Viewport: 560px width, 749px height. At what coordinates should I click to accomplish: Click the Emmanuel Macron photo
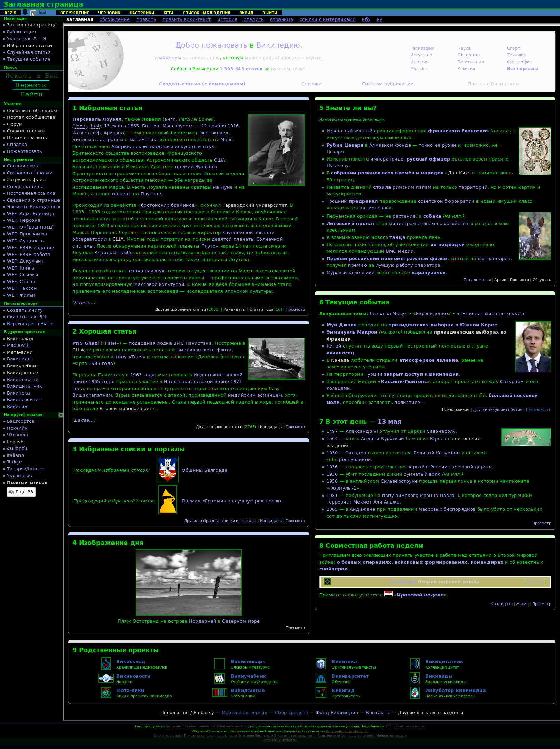click(x=533, y=347)
